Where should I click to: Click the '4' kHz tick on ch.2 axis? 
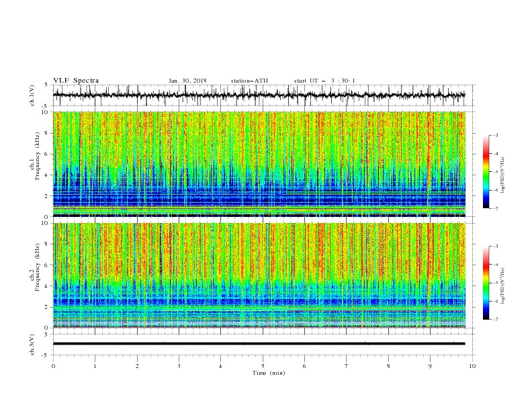(48, 286)
